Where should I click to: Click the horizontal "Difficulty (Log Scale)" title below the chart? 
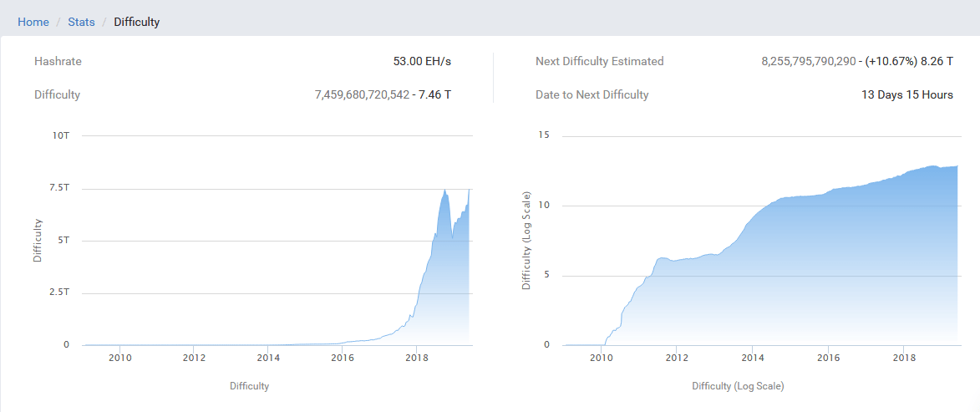coord(738,386)
